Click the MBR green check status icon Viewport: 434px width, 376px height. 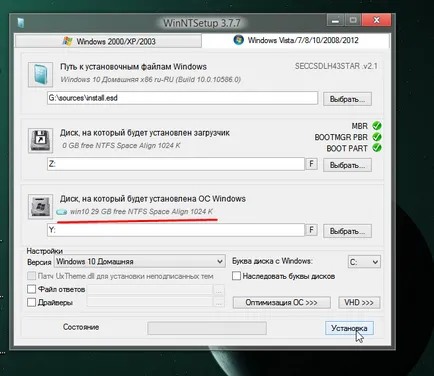pos(377,126)
